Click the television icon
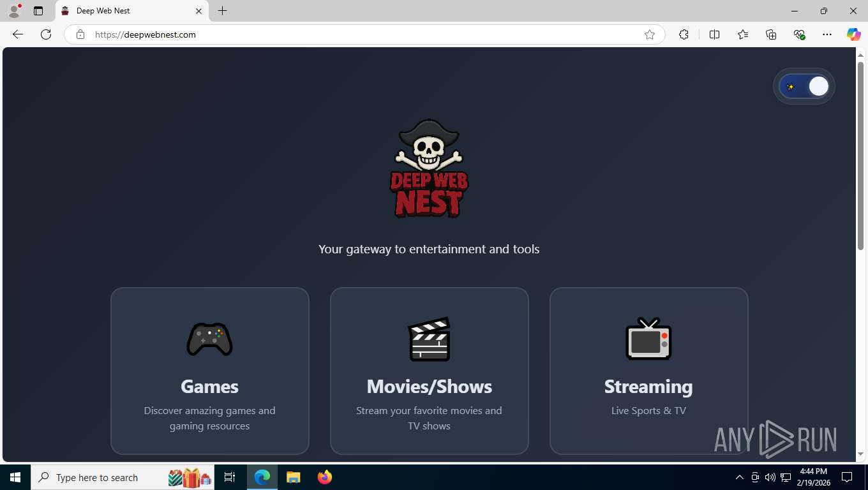Viewport: 868px width, 490px height. tap(648, 339)
